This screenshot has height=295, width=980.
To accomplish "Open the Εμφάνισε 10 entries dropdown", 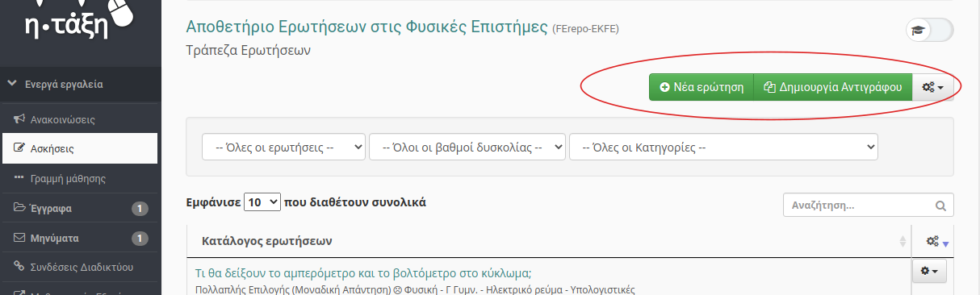I will (x=262, y=202).
